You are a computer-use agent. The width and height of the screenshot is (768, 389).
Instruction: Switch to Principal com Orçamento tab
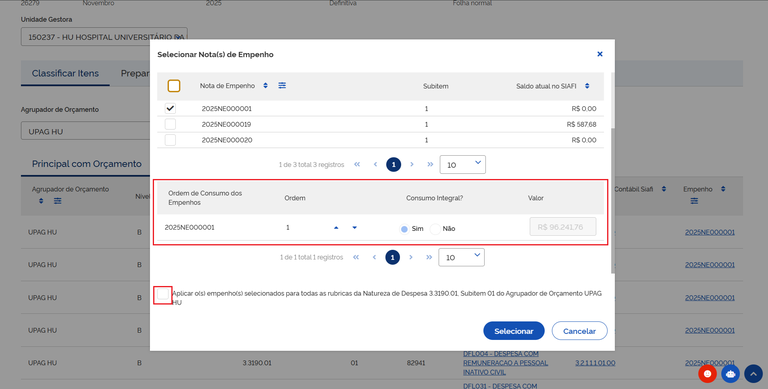pyautogui.click(x=87, y=164)
